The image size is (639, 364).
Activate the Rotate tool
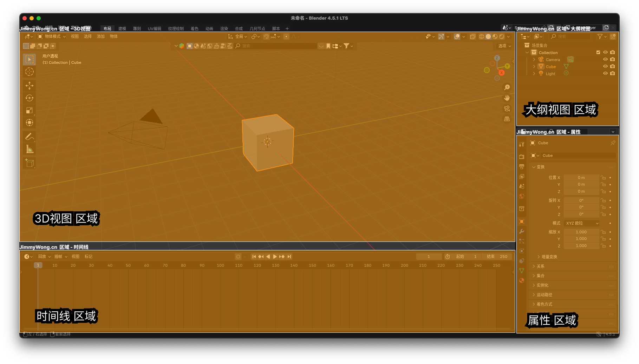[x=30, y=98]
